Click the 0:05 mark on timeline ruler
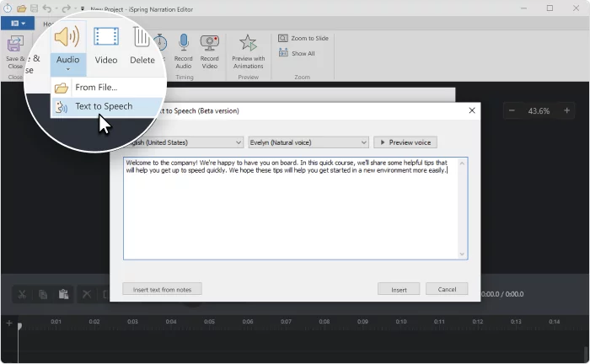This screenshot has width=590, height=364. (x=210, y=322)
